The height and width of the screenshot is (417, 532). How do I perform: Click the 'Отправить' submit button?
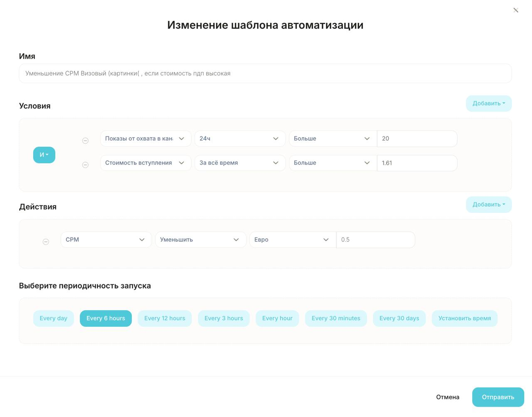[498, 397]
